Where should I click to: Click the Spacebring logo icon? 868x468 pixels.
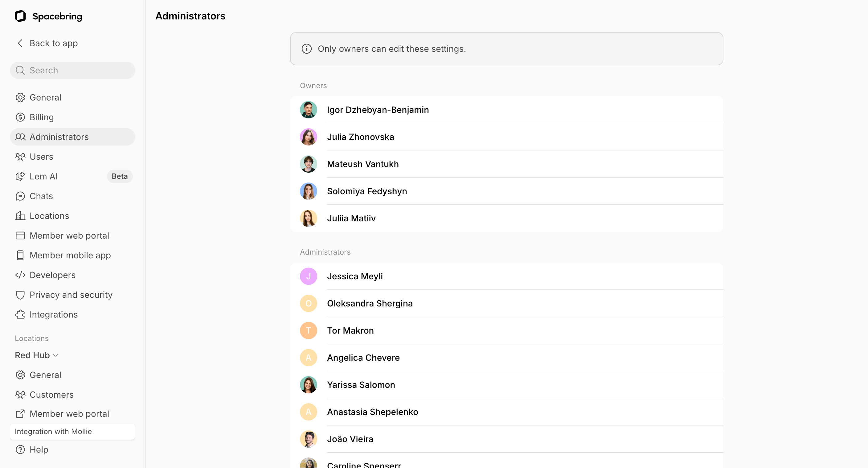coord(20,16)
